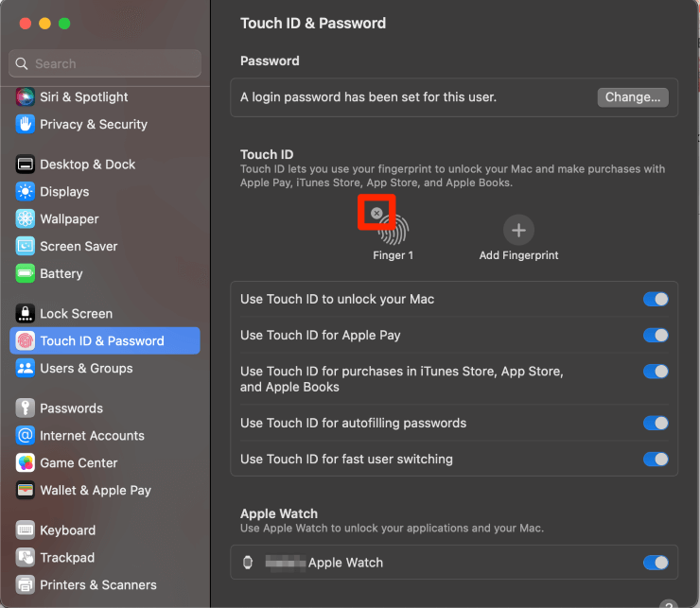Viewport: 700px width, 608px height.
Task: Click the Finger 1 fingerprint icon
Action: (394, 230)
